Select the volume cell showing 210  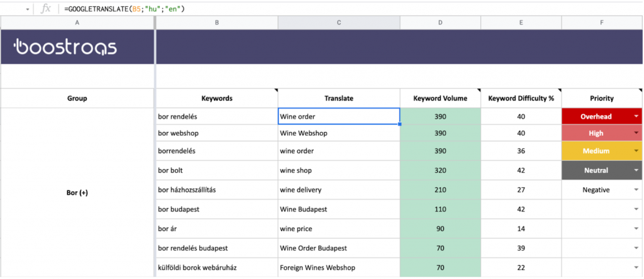[x=440, y=190]
